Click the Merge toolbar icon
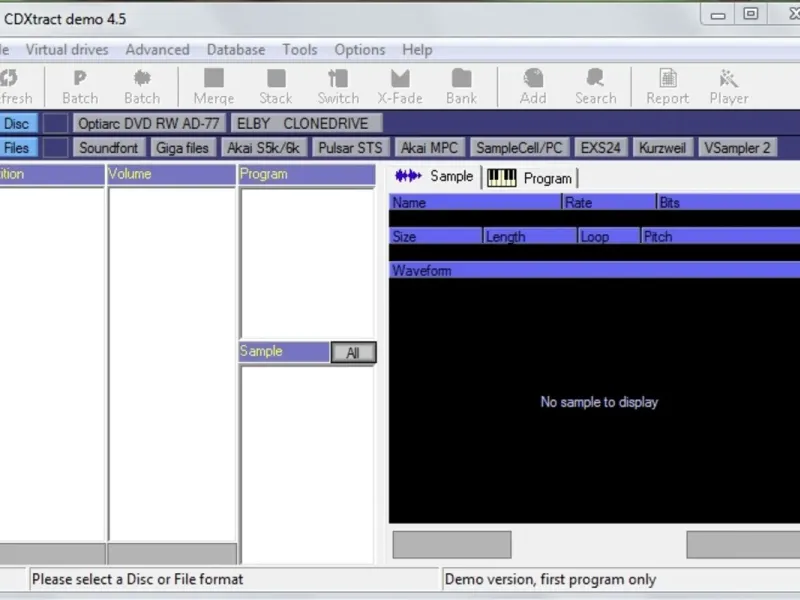 [214, 87]
